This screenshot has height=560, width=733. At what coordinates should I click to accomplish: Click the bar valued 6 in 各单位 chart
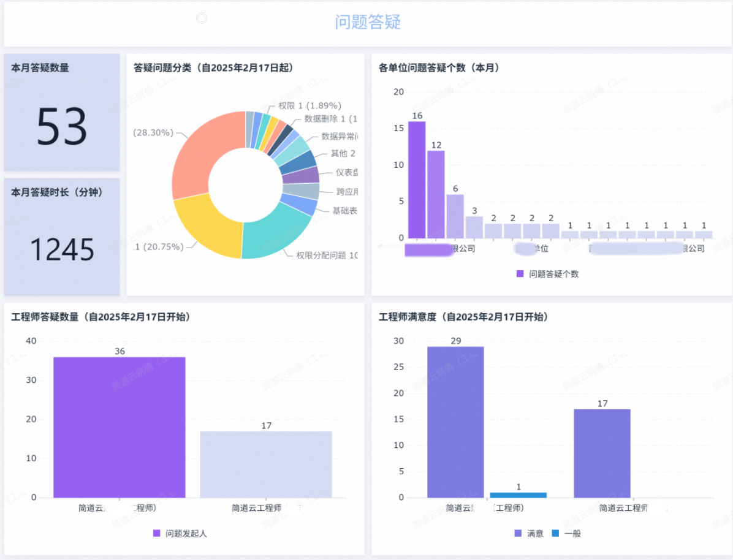[x=455, y=216]
